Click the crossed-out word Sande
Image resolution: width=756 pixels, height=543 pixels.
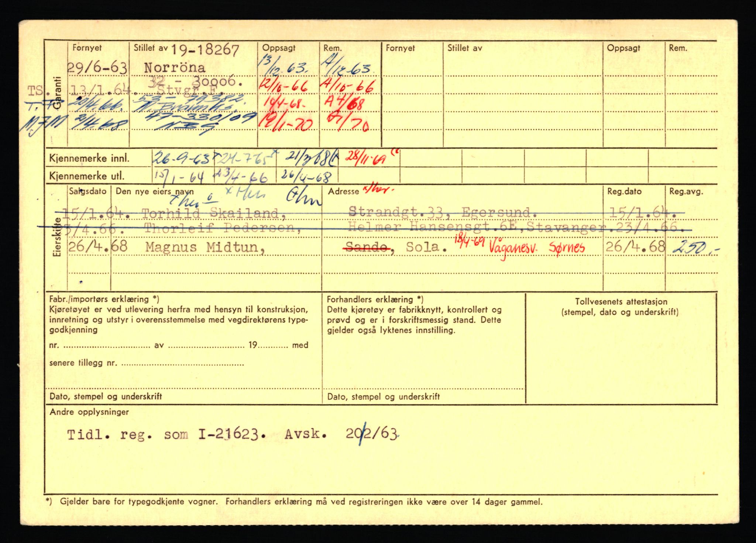pyautogui.click(x=367, y=248)
